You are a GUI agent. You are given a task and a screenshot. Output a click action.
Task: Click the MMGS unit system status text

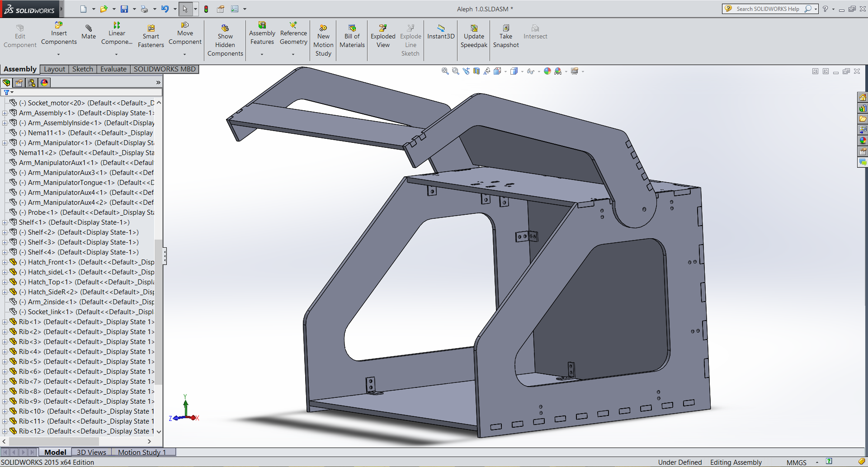[797, 462]
